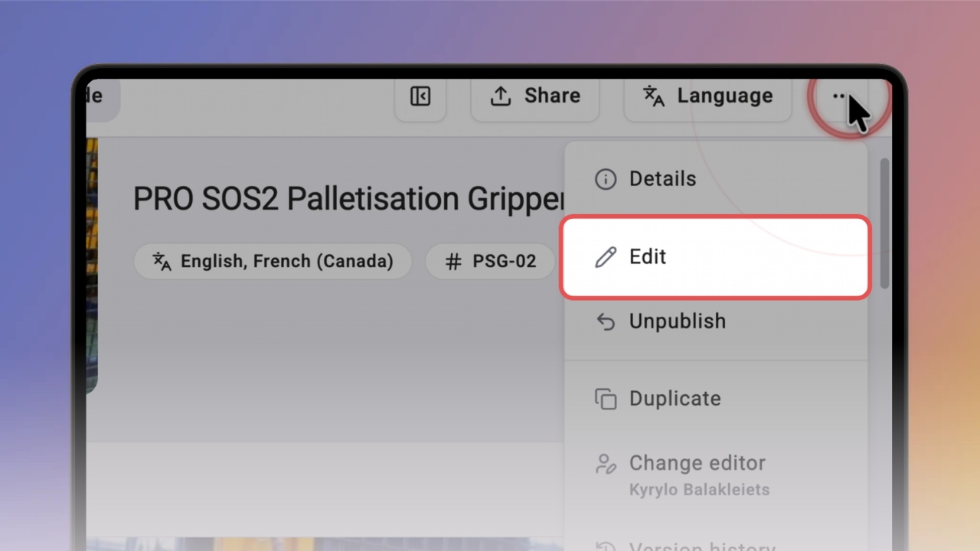Open Details from the options menu

[716, 179]
